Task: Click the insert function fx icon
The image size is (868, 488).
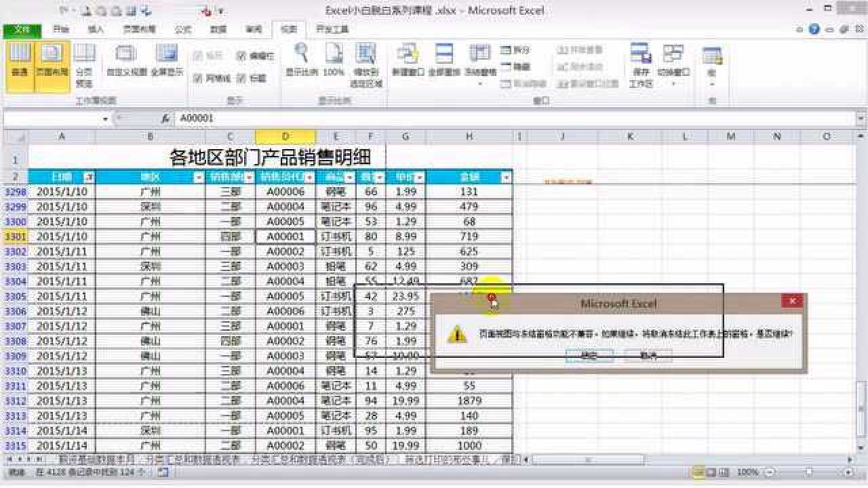Action: [165, 118]
